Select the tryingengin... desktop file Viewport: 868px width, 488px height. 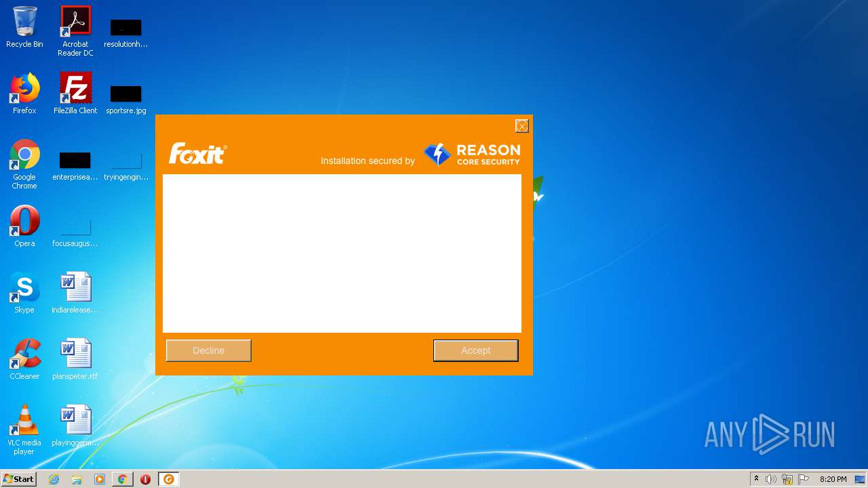coord(126,165)
